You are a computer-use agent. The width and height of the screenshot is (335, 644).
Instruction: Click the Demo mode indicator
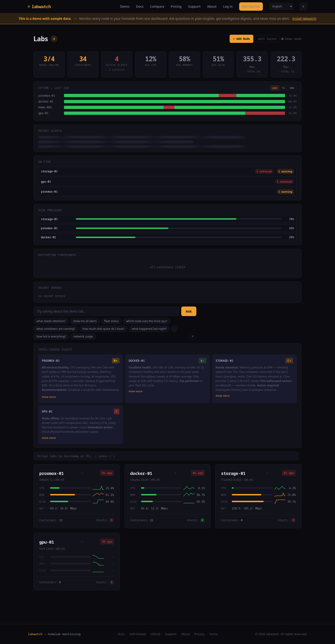coord(291,39)
